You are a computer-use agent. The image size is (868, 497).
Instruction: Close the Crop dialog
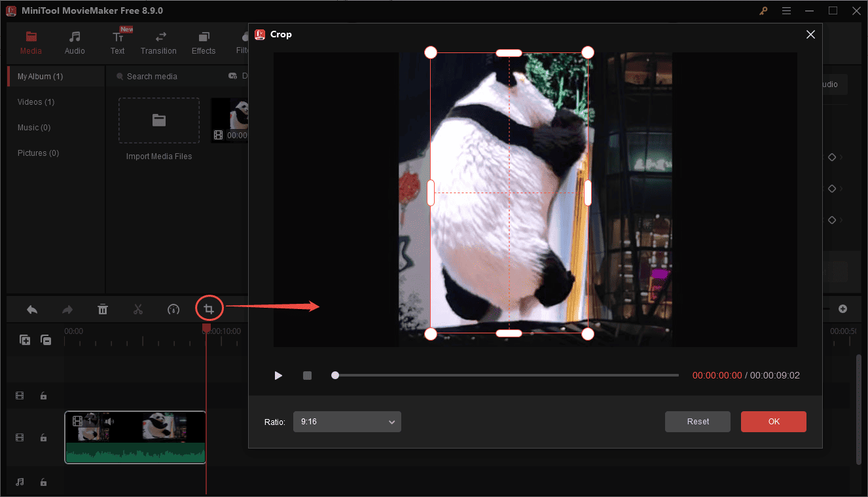point(810,35)
